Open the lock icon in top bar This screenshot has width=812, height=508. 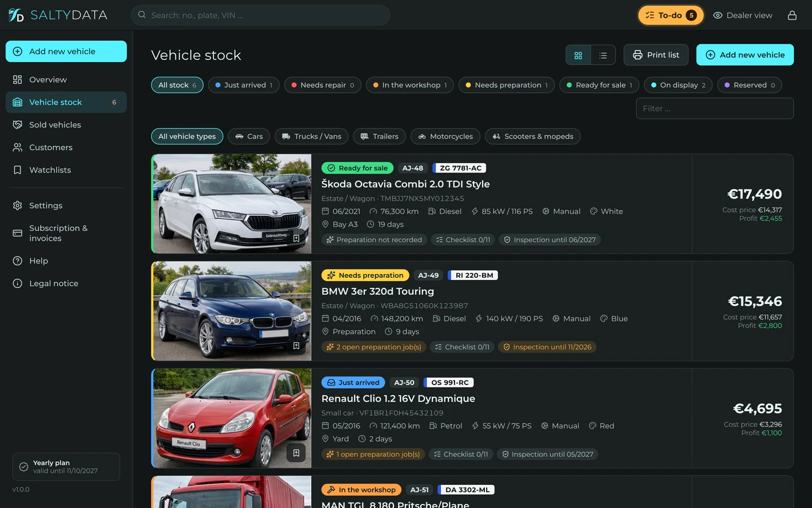point(792,15)
